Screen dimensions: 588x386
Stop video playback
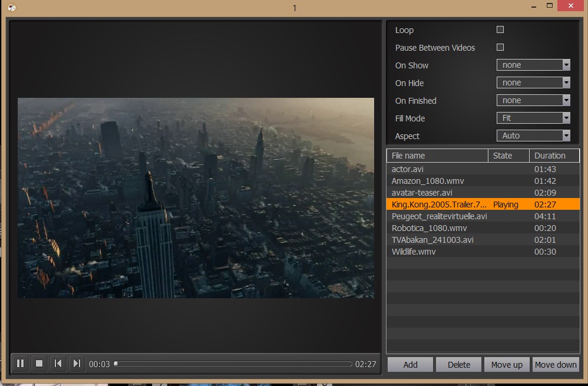(x=39, y=364)
